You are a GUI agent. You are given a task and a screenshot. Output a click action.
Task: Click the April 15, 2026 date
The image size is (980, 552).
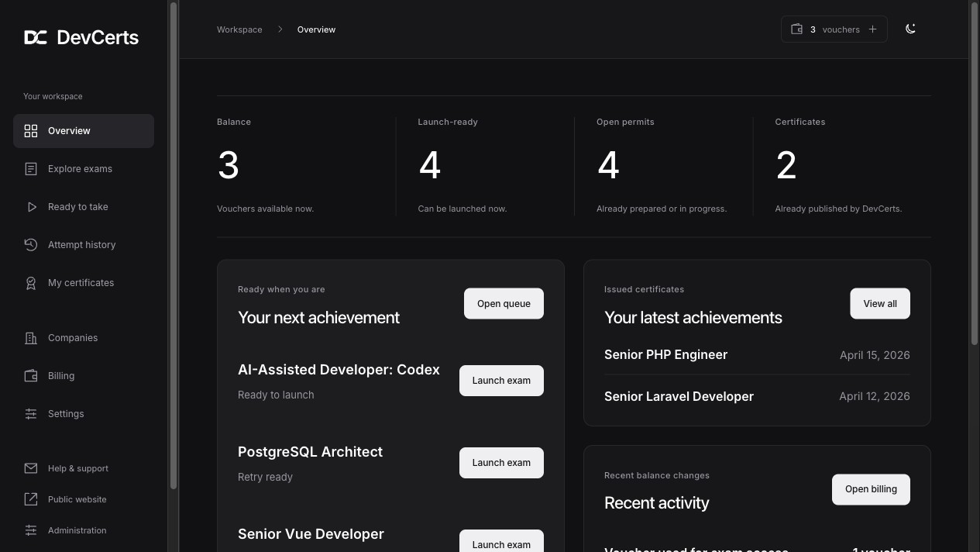(x=875, y=355)
